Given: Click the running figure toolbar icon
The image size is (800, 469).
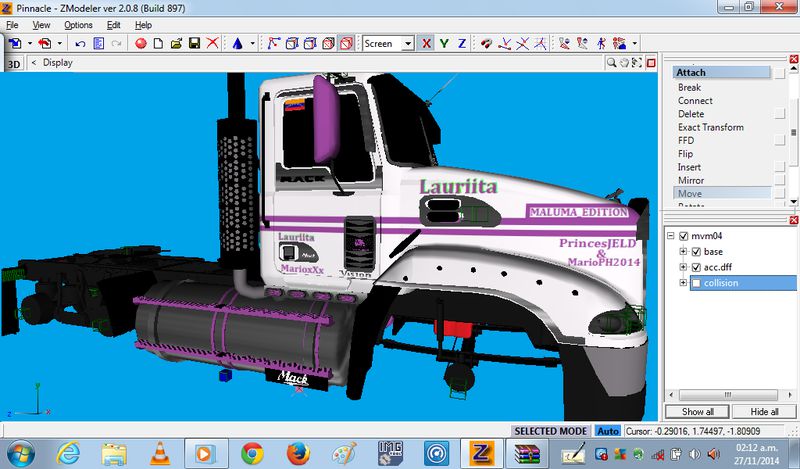Looking at the screenshot, I should tap(601, 44).
